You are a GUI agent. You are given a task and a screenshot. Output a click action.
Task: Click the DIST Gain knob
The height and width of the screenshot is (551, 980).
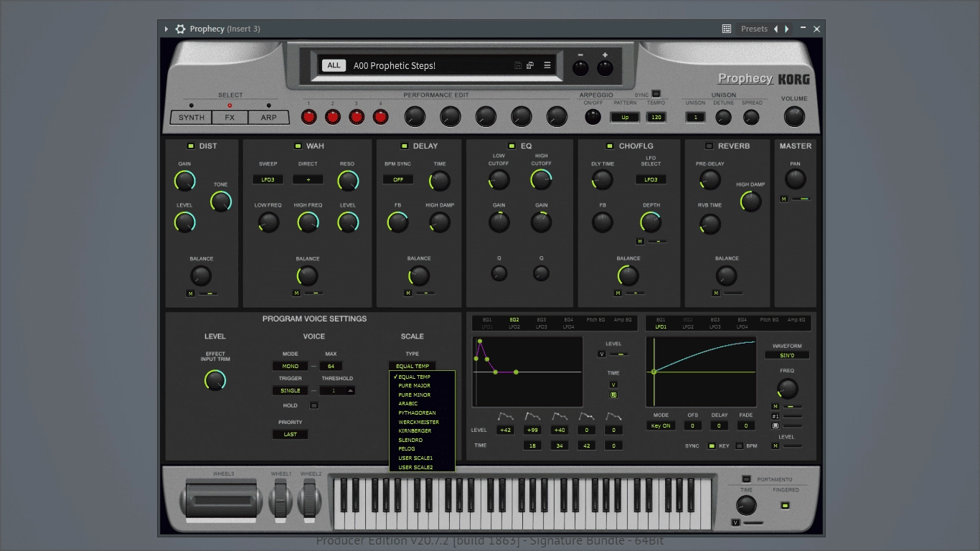coord(185,181)
